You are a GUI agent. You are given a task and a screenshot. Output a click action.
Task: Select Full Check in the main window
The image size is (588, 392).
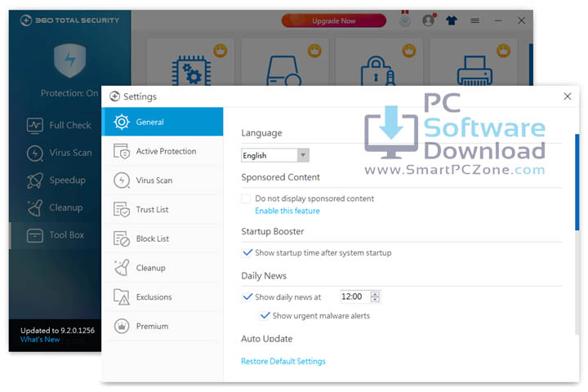[59, 125]
